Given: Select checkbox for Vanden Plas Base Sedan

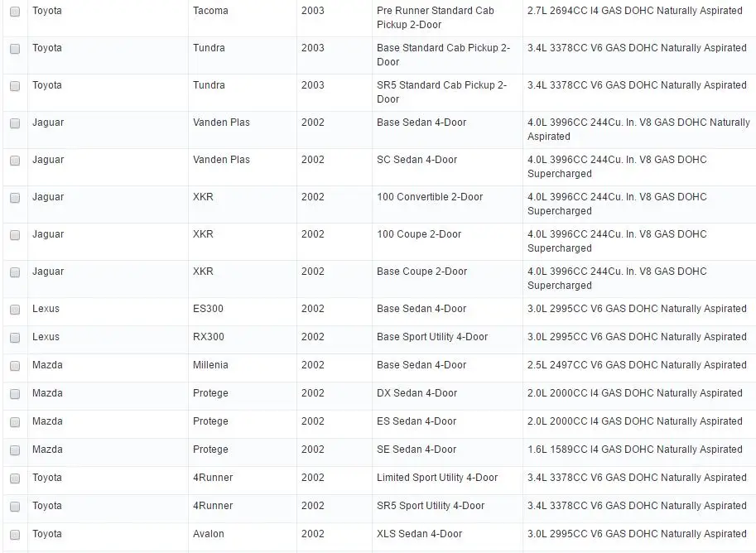Looking at the screenshot, I should (15, 123).
